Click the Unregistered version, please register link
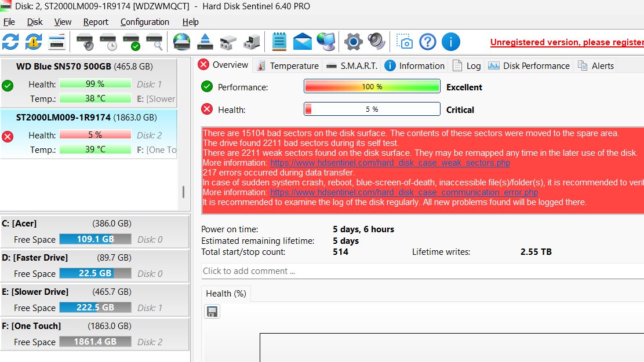Screen dimensions: 644x362 pos(567,42)
